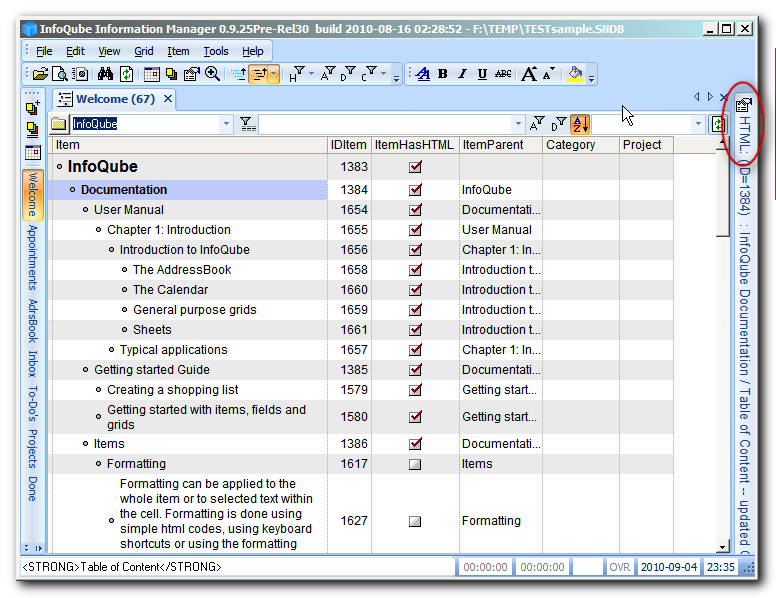Click the print preview magnifier page icon

(60, 74)
